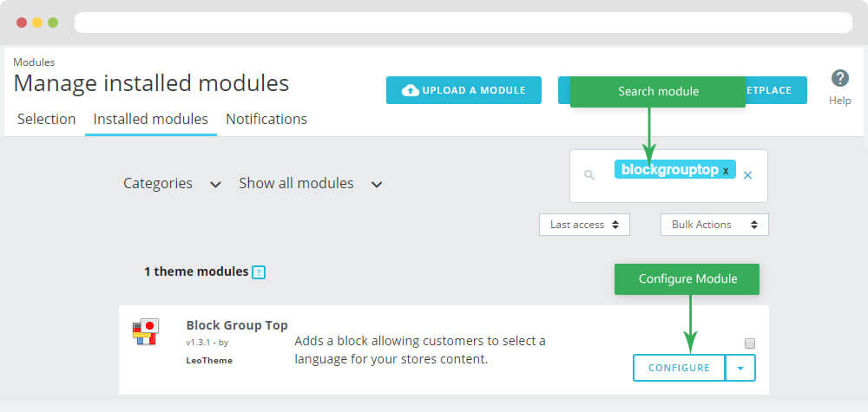Click the green maximize dot

pos(53,22)
